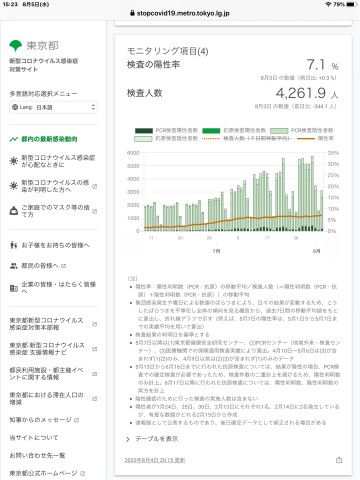The width and height of the screenshot is (360, 480).
Task: Click the light green PCR検査陰性者数 legend swatch
Action: click(x=279, y=131)
